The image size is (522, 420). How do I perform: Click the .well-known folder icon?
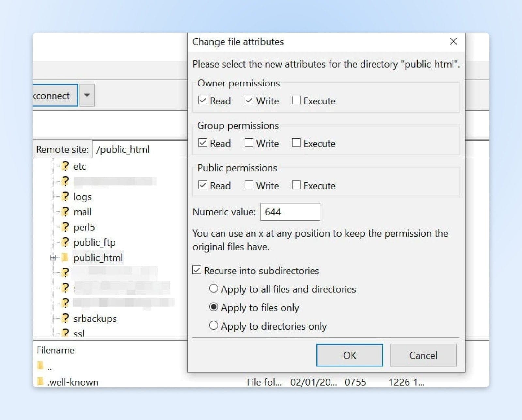pyautogui.click(x=40, y=381)
